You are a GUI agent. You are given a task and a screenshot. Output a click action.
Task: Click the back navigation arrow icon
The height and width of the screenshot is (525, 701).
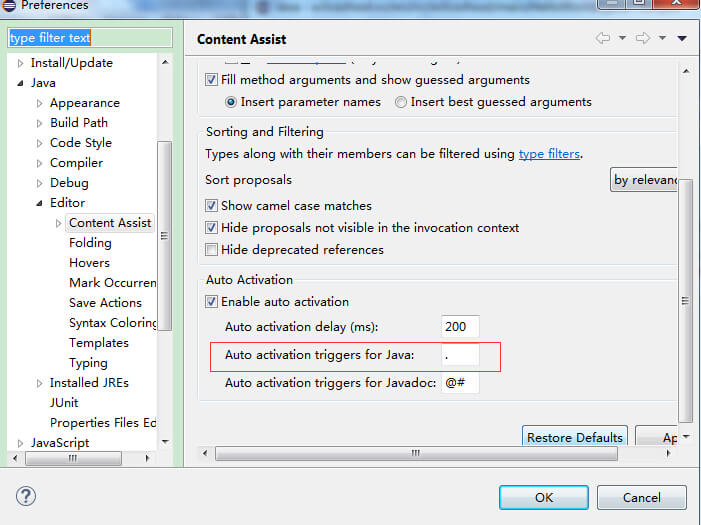click(x=602, y=39)
